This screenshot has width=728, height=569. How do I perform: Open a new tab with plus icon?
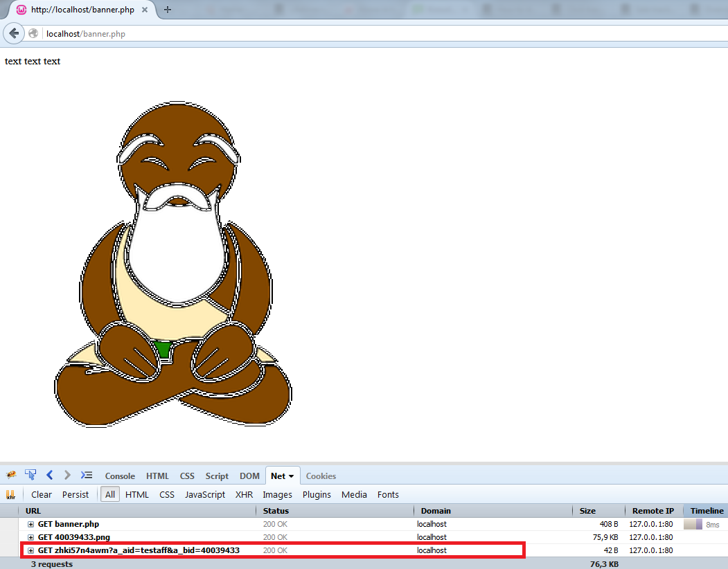click(x=168, y=10)
